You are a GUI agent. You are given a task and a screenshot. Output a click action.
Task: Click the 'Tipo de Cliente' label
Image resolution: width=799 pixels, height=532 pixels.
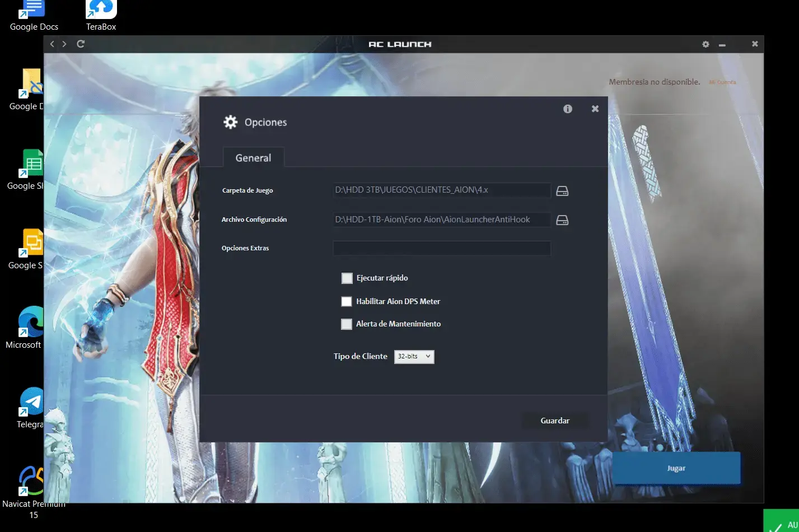click(x=361, y=356)
